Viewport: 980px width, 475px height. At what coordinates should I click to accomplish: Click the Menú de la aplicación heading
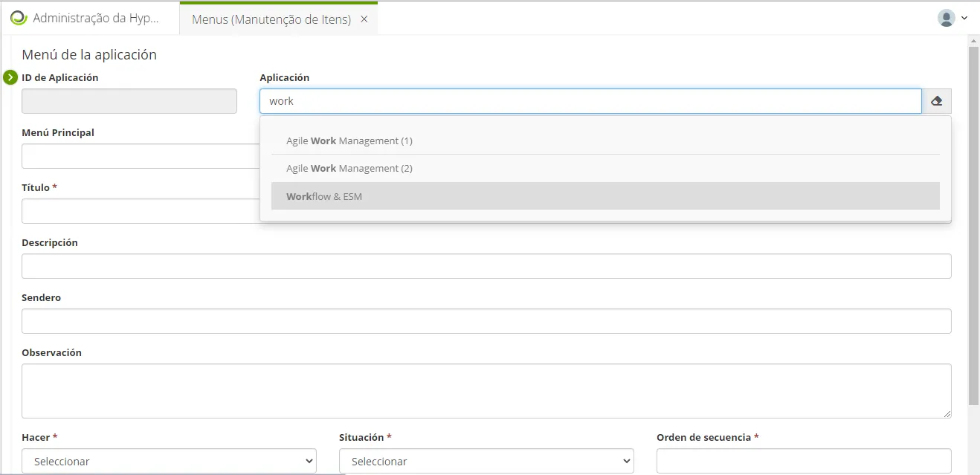click(x=89, y=54)
